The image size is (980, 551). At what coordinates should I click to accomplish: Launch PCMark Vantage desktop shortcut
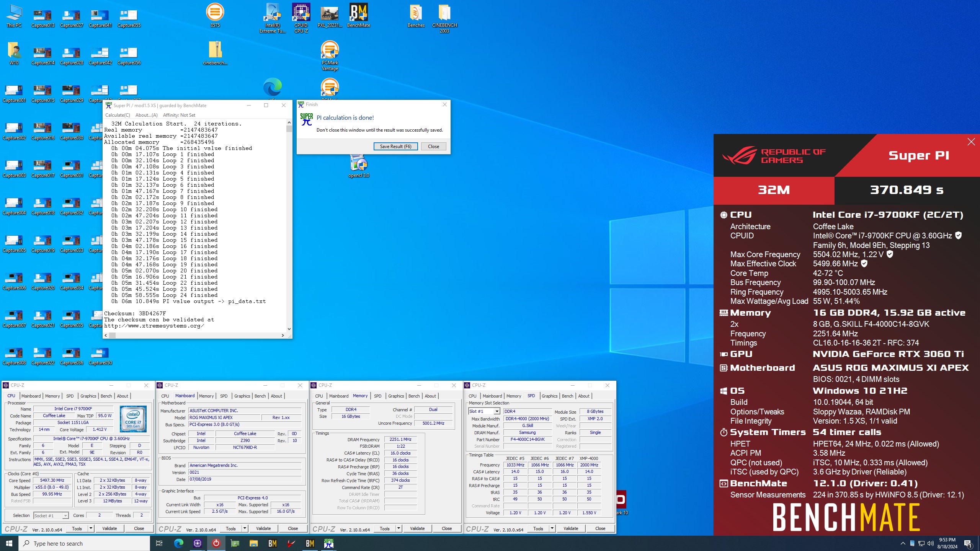pyautogui.click(x=330, y=56)
